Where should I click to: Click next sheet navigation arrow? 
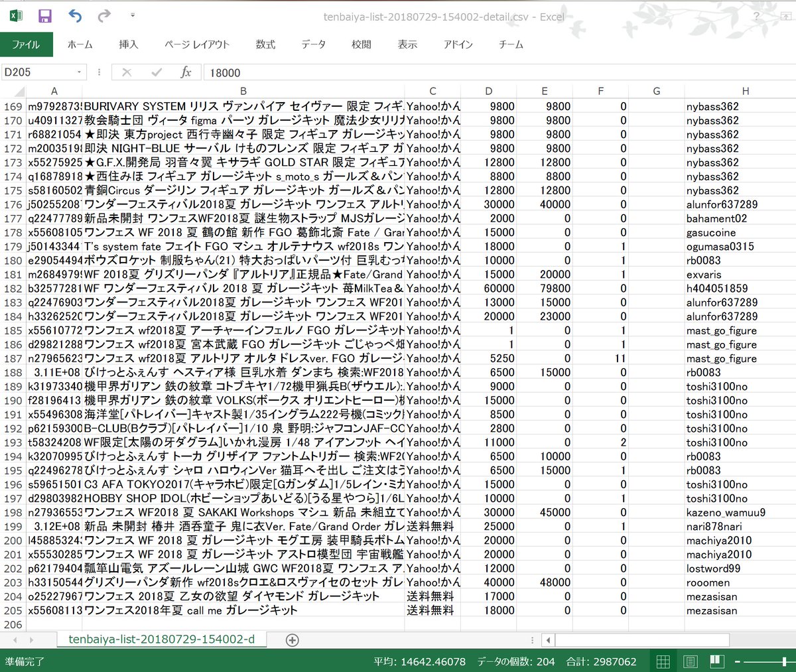click(x=32, y=640)
